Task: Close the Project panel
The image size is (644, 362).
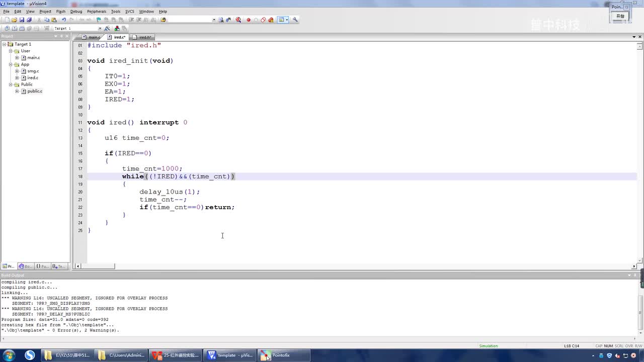Action: pos(67,36)
